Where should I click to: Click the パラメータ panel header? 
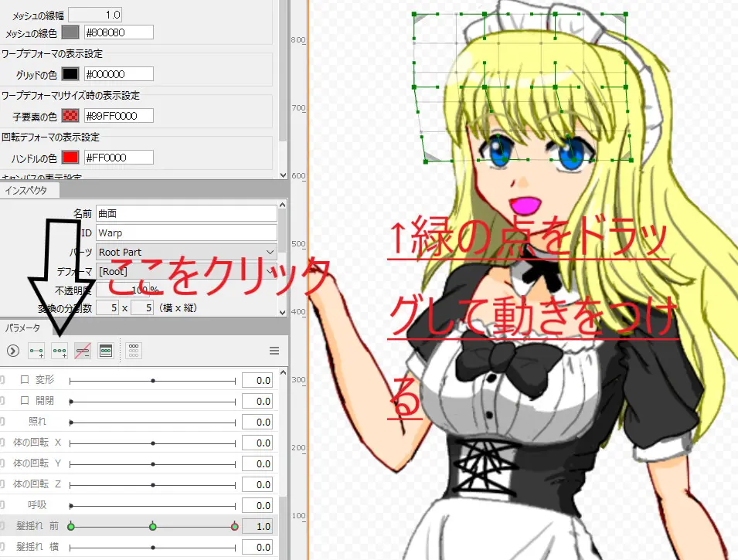[23, 328]
